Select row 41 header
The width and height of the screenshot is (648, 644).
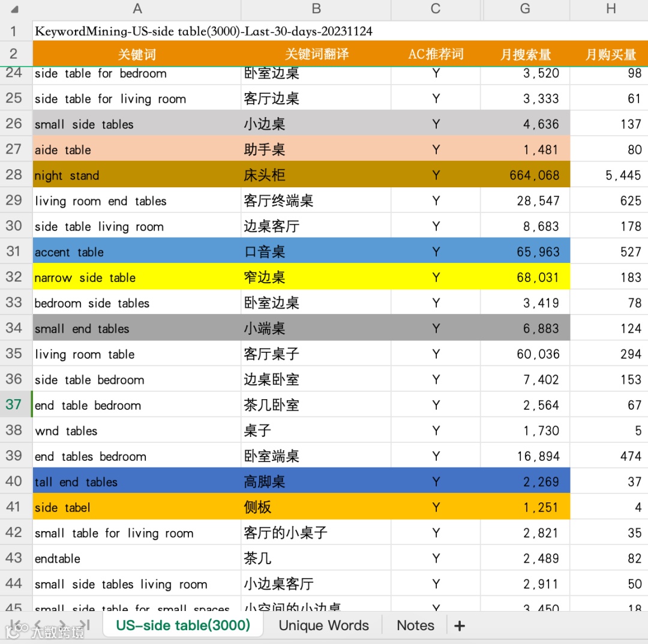click(x=16, y=507)
